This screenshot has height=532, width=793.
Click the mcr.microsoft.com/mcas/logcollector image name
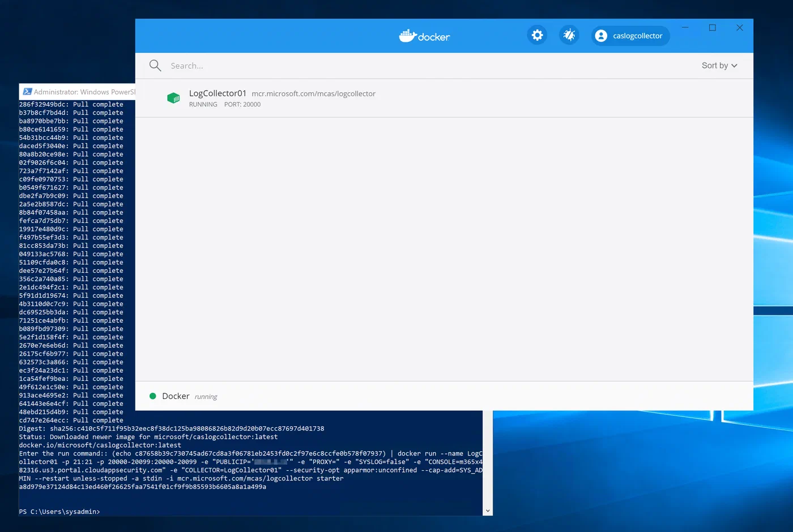click(x=313, y=94)
